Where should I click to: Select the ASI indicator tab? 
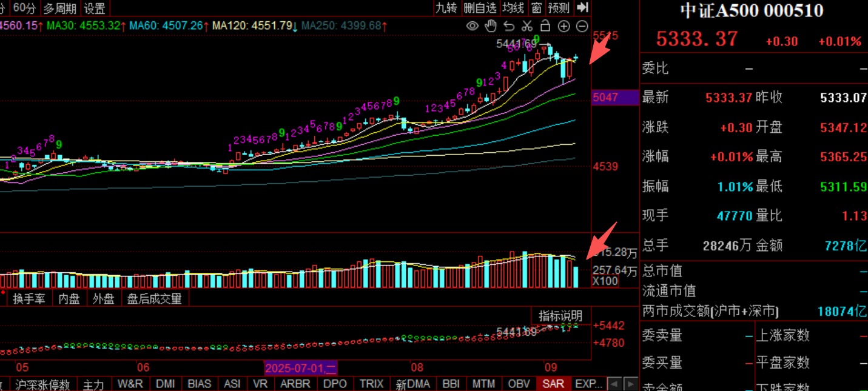232,384
